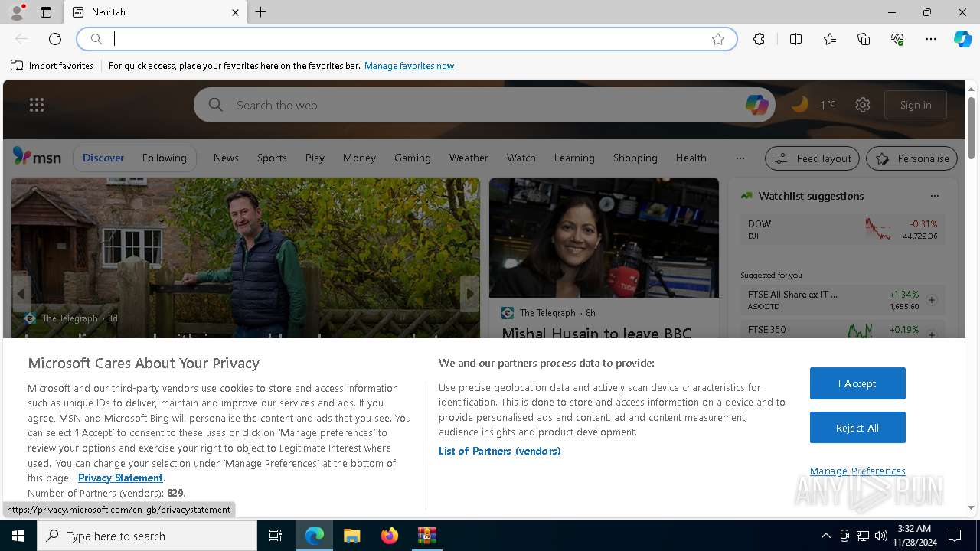Show previous story in carousel
The height and width of the screenshot is (551, 980).
pos(21,294)
